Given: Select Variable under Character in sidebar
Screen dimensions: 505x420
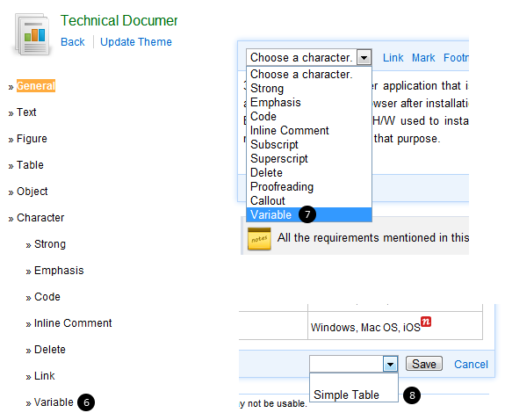Looking at the screenshot, I should tap(54, 402).
